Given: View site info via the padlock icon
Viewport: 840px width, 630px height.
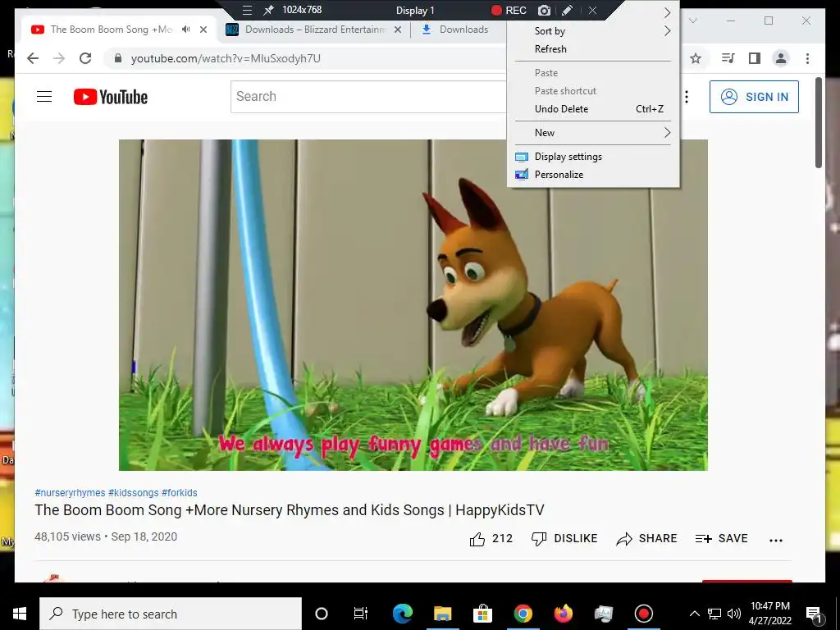Looking at the screenshot, I should [x=118, y=58].
